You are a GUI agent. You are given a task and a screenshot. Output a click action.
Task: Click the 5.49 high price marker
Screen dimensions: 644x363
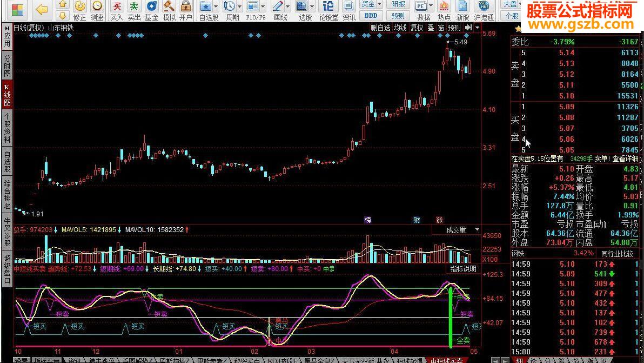coord(457,42)
